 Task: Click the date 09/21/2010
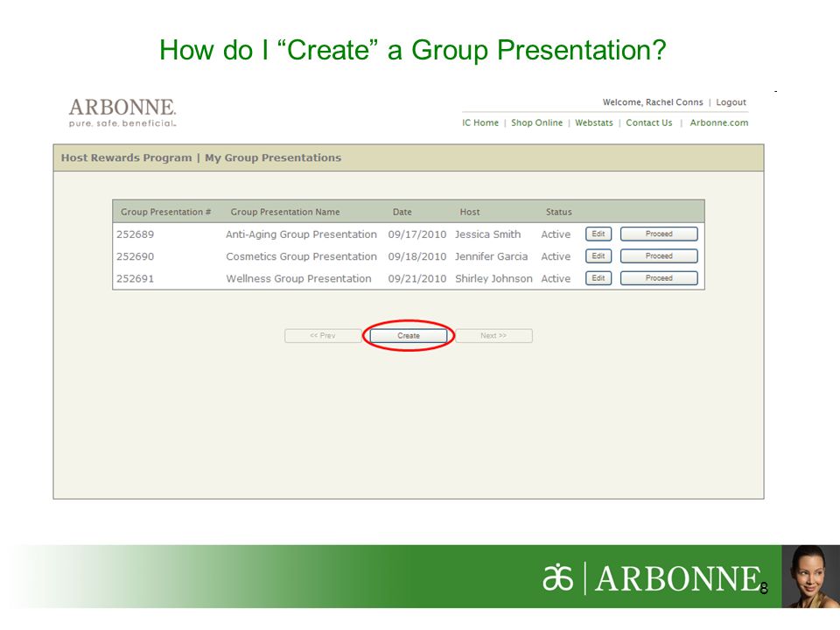point(416,278)
